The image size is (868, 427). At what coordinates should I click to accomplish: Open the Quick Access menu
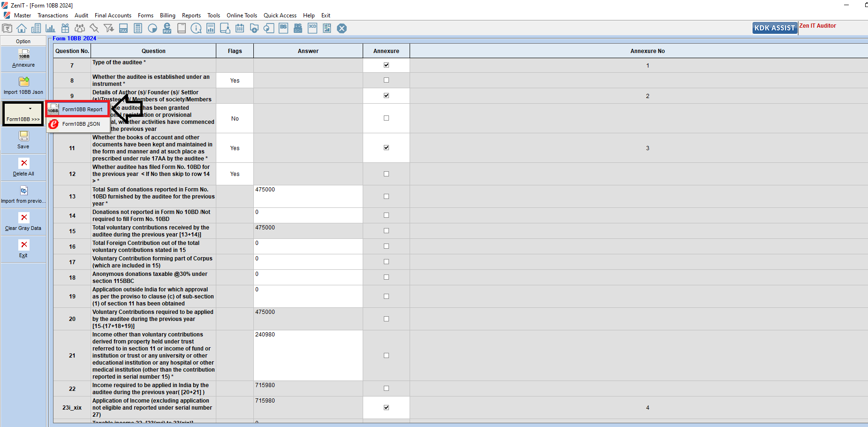[280, 15]
